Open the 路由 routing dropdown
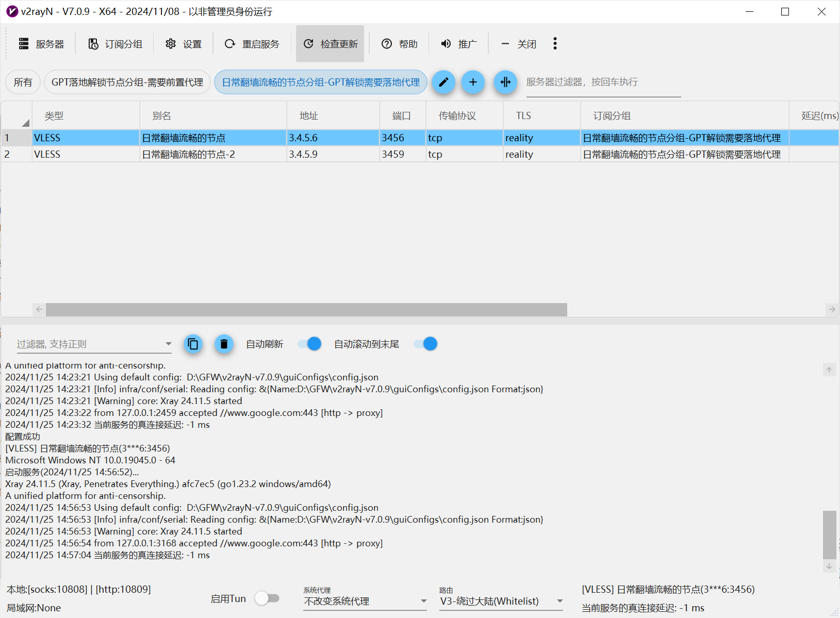840x618 pixels. 501,601
